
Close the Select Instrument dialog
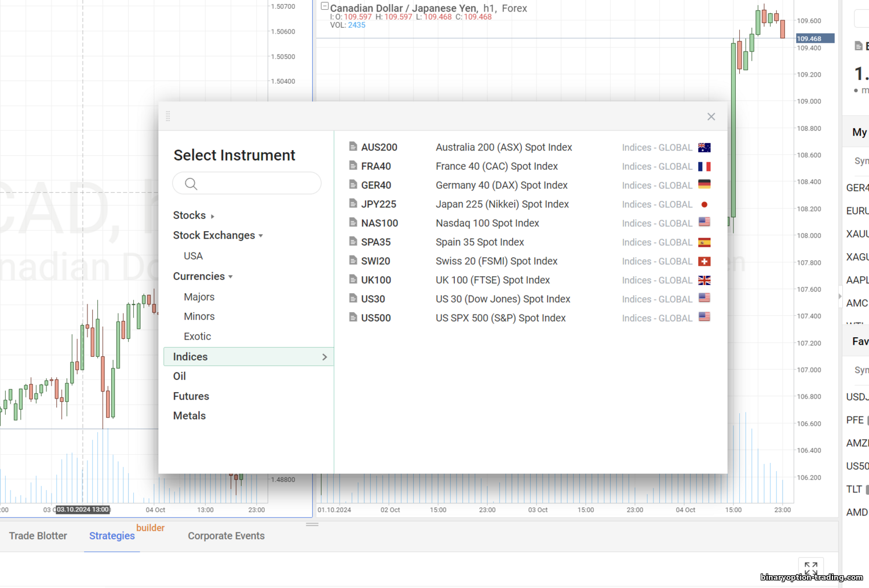point(711,116)
